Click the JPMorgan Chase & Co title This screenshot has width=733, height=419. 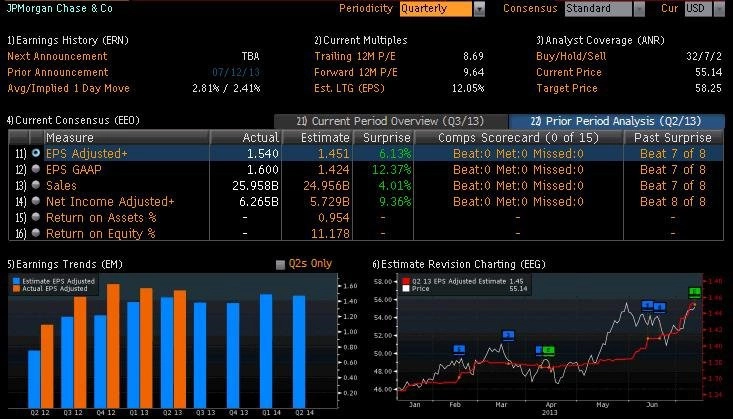click(x=59, y=8)
